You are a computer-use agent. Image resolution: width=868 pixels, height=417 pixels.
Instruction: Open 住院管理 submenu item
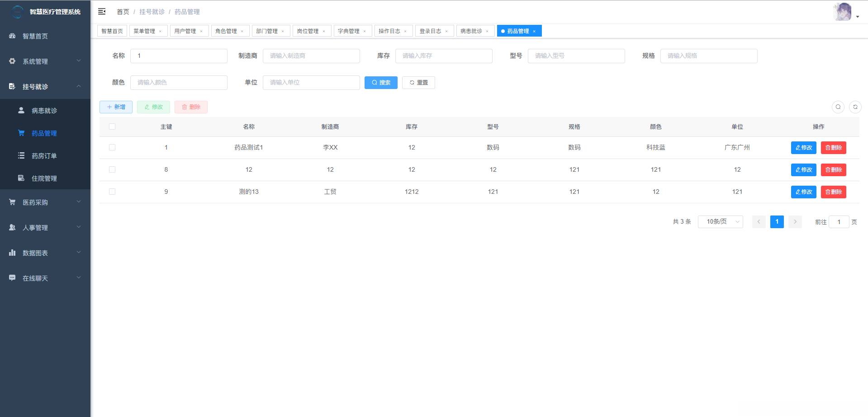tap(45, 178)
